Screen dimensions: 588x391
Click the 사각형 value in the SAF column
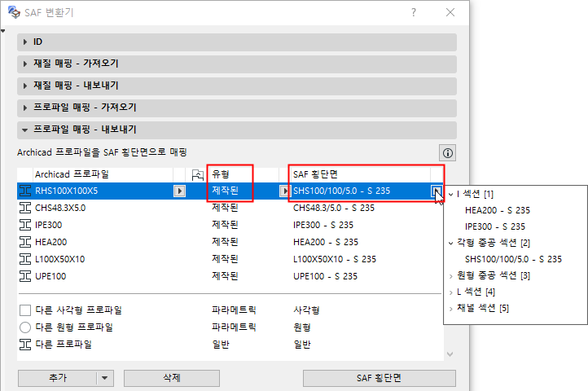[306, 310]
